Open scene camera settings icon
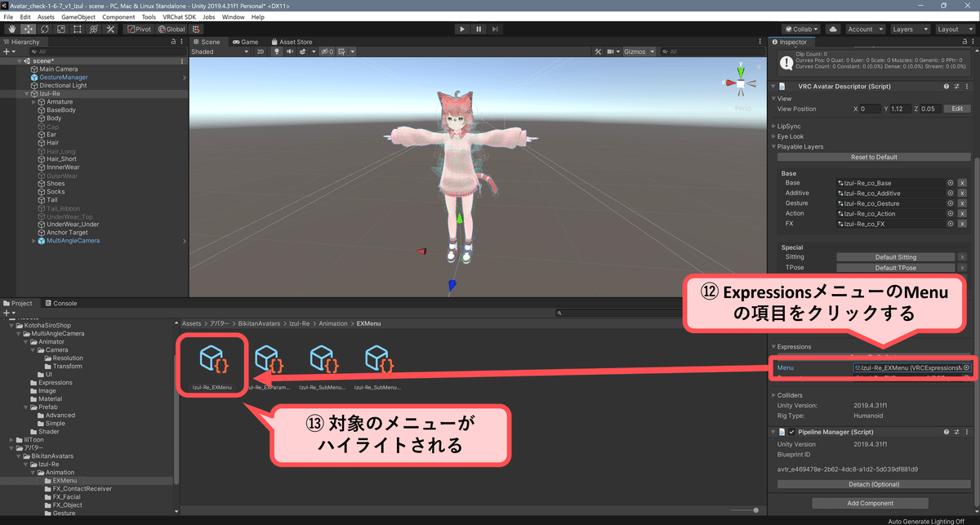 pyautogui.click(x=611, y=51)
